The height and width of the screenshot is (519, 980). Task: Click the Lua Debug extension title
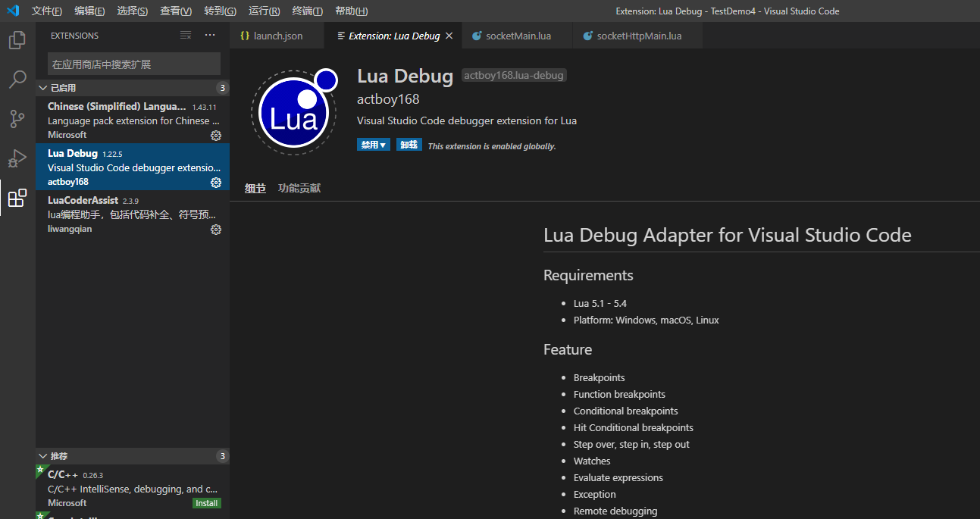(405, 76)
